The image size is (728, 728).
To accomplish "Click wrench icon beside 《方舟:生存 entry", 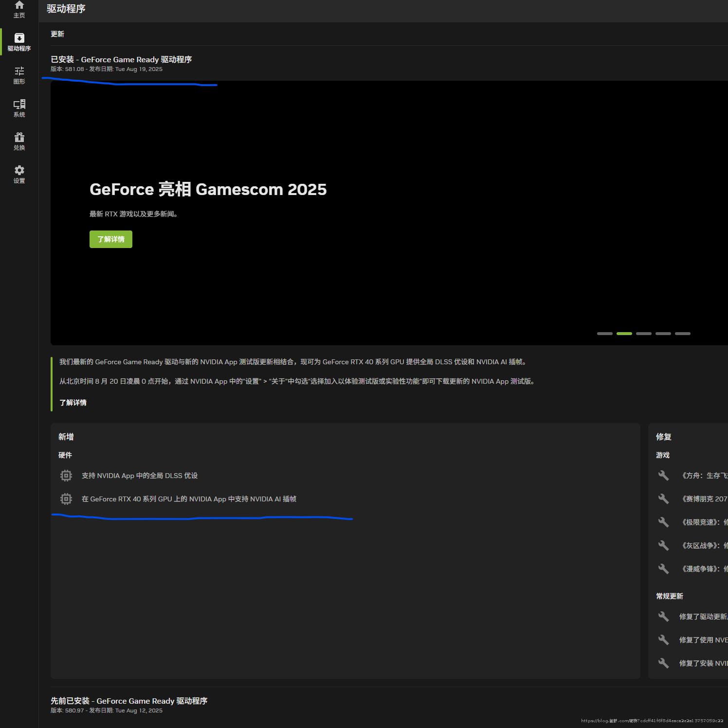I will pyautogui.click(x=663, y=476).
